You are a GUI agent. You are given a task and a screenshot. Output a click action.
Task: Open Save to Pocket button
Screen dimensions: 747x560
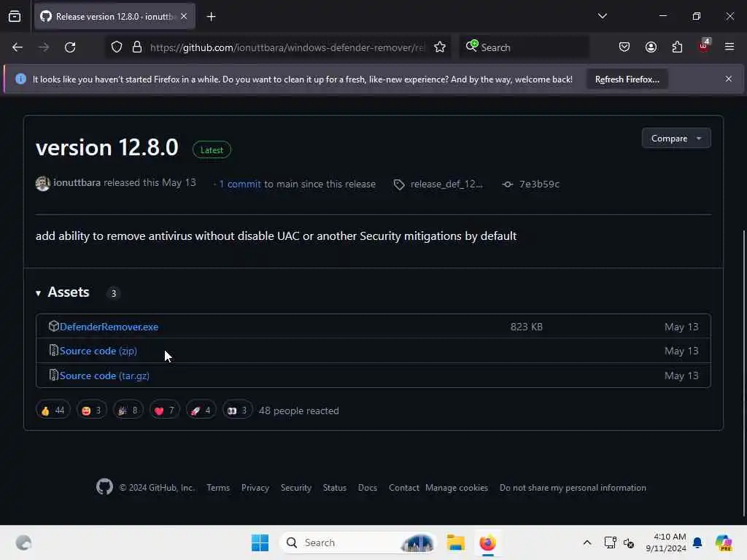pos(624,47)
